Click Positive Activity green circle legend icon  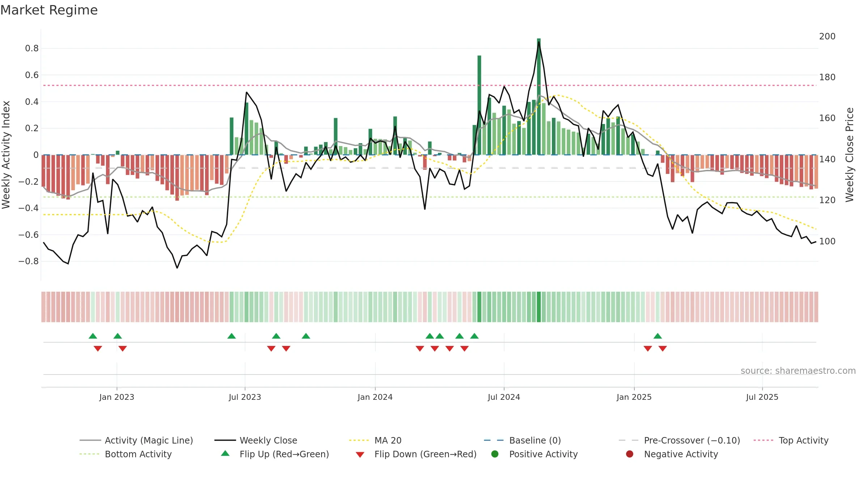click(495, 454)
